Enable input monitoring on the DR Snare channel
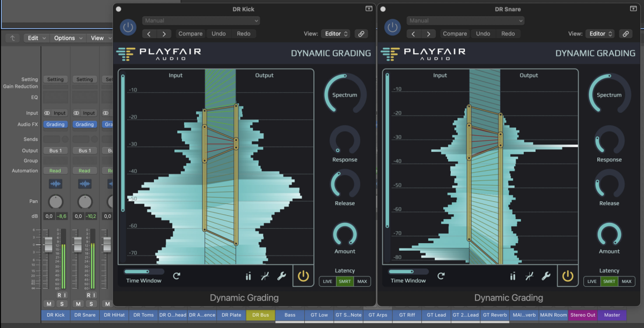Screen dimensions: 644x328 click(94, 295)
